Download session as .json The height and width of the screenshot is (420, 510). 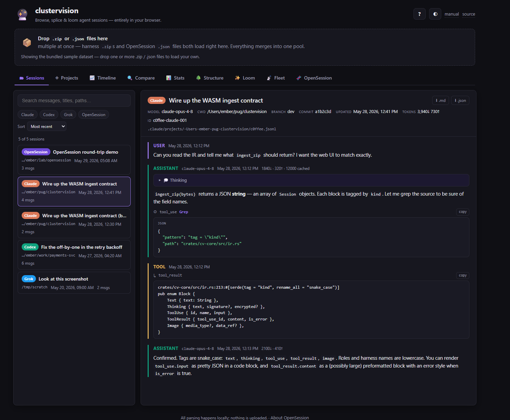click(460, 101)
